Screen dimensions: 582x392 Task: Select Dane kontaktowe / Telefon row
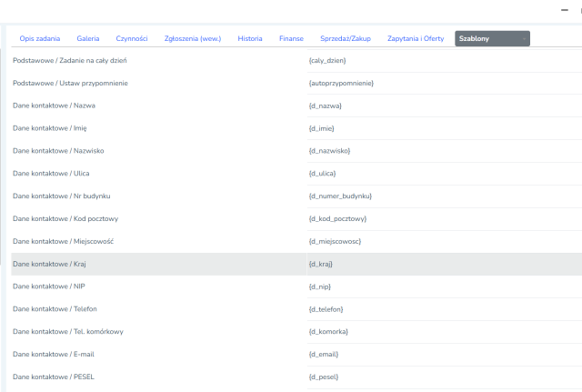pos(296,309)
